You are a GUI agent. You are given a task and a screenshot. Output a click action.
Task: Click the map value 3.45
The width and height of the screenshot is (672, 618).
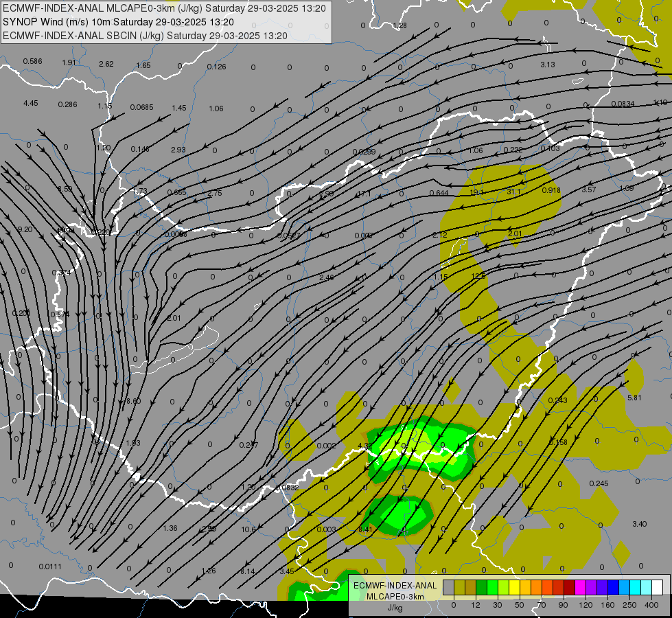pyautogui.click(x=287, y=571)
